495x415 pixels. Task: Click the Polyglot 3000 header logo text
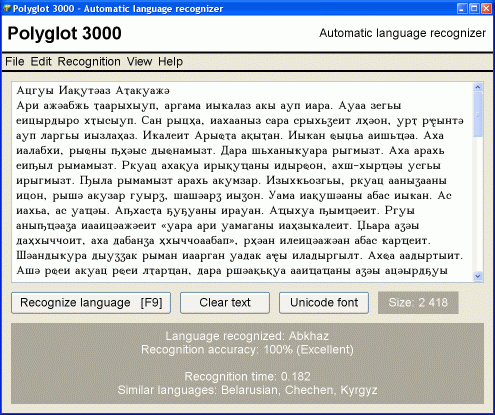pyautogui.click(x=64, y=33)
